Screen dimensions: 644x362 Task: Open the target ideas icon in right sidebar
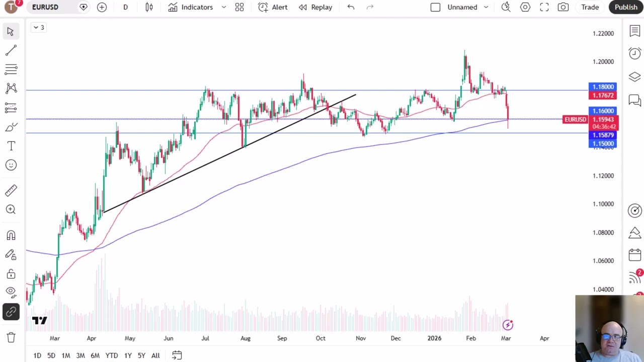[x=634, y=210]
